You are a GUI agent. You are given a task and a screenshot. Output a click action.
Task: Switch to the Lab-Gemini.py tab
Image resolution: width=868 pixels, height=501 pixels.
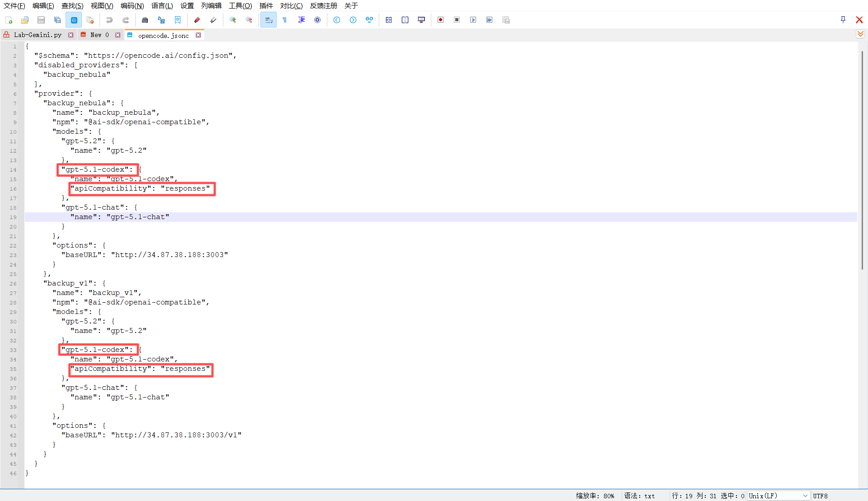[x=38, y=34]
